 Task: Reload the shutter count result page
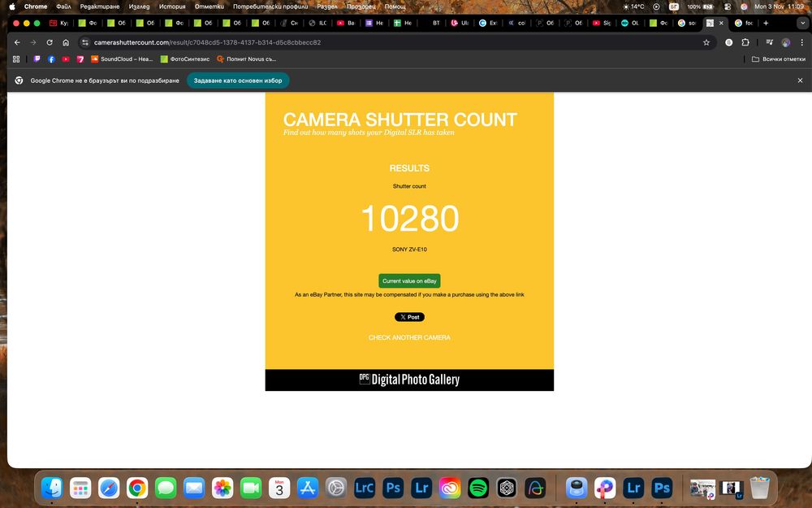(50, 42)
